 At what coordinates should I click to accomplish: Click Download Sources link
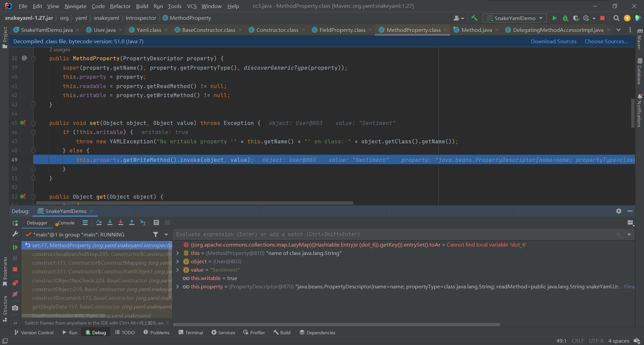(x=553, y=41)
